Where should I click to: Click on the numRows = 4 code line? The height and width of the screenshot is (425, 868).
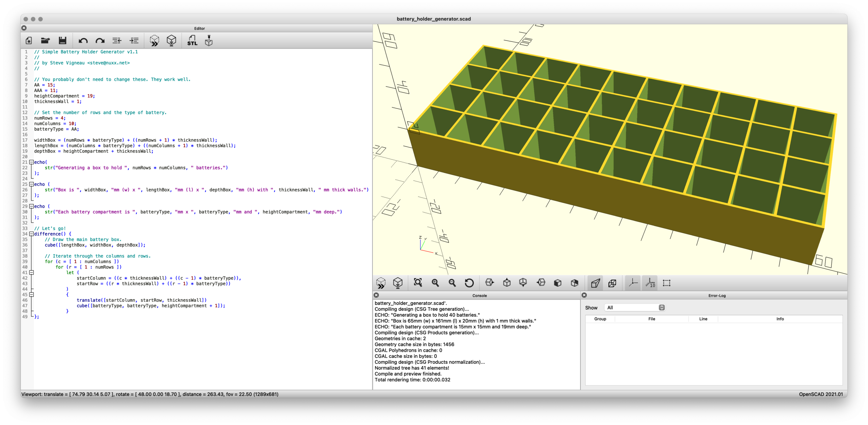click(x=50, y=118)
